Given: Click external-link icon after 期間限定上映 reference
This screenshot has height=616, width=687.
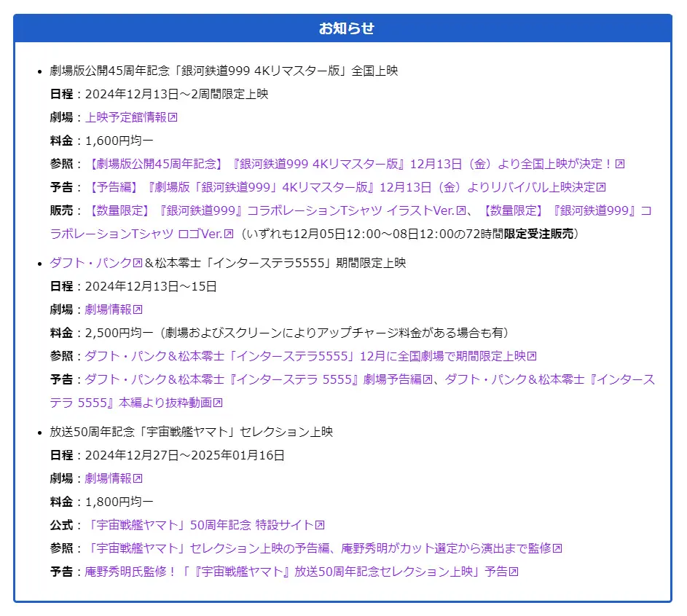Looking at the screenshot, I should (x=532, y=356).
